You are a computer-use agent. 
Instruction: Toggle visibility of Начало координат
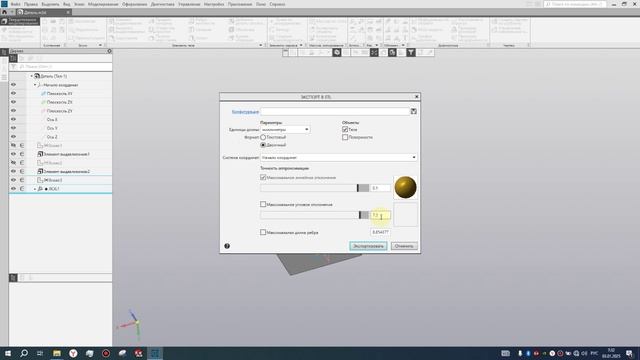[13, 85]
